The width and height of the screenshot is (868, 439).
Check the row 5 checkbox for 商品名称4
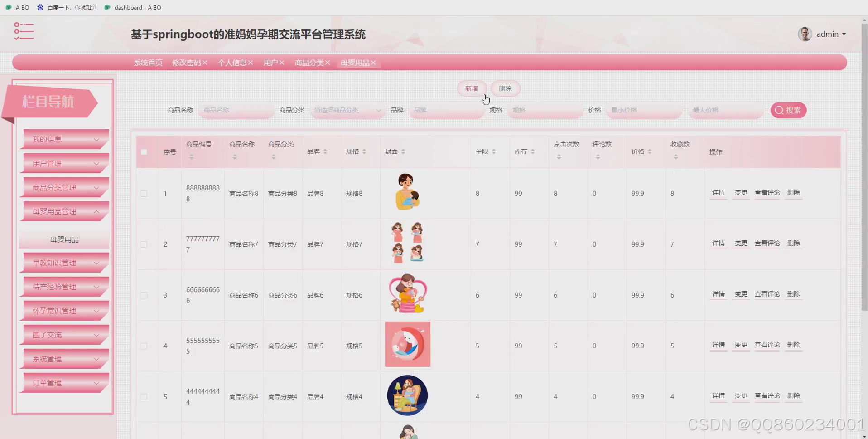(144, 397)
